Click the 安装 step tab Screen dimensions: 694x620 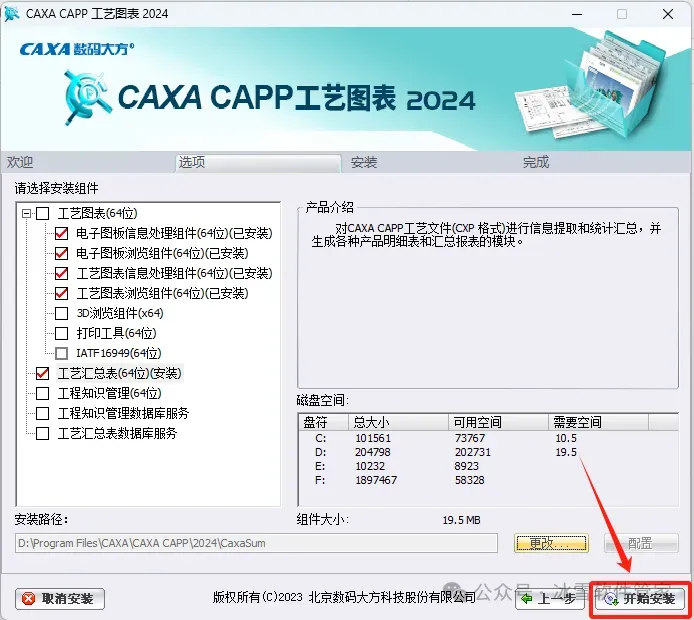pos(364,162)
